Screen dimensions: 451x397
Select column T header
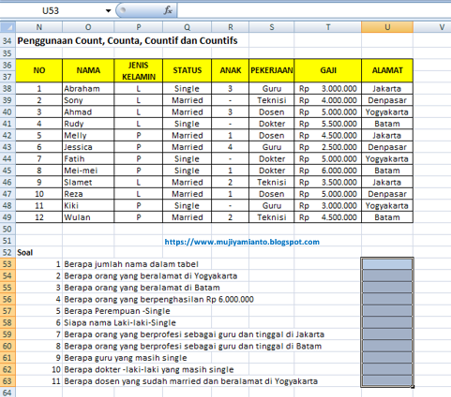tap(328, 27)
